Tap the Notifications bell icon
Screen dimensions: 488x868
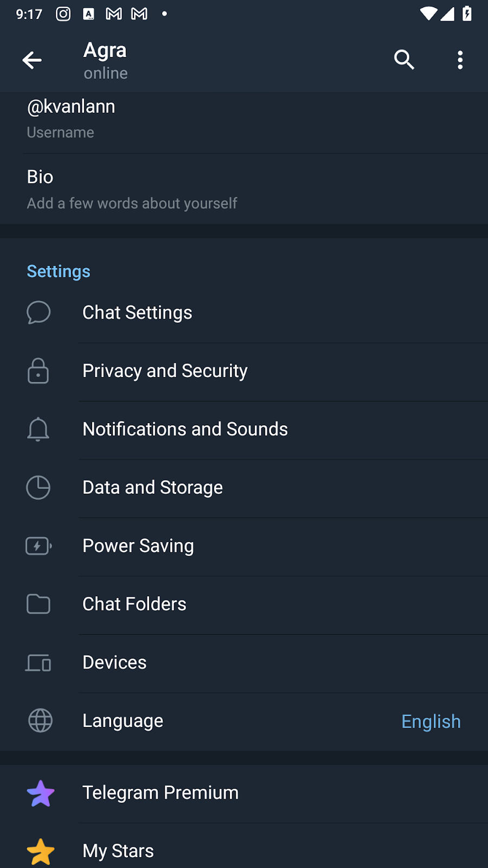[x=38, y=429]
